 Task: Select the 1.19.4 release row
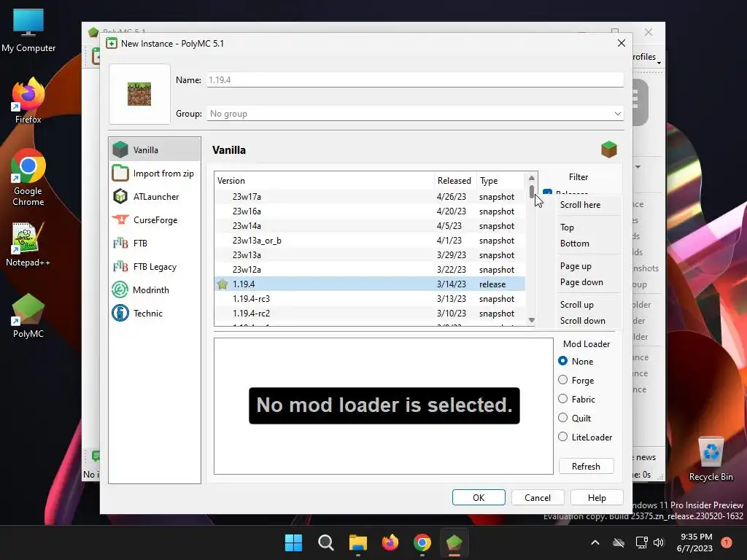(x=370, y=284)
